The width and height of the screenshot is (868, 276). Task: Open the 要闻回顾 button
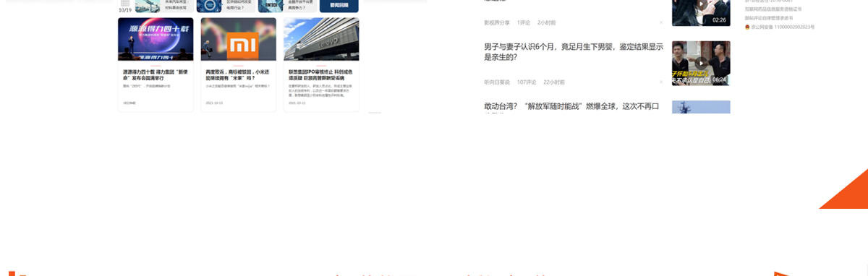click(339, 6)
